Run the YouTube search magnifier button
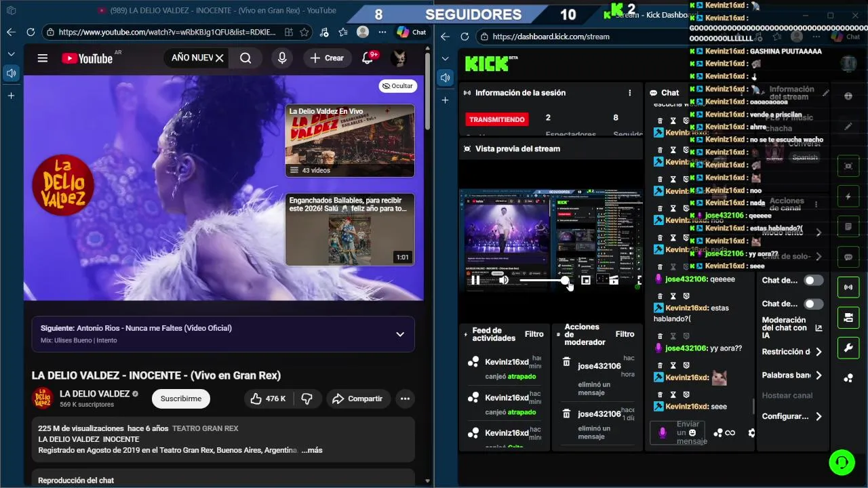868x488 pixels. [245, 58]
